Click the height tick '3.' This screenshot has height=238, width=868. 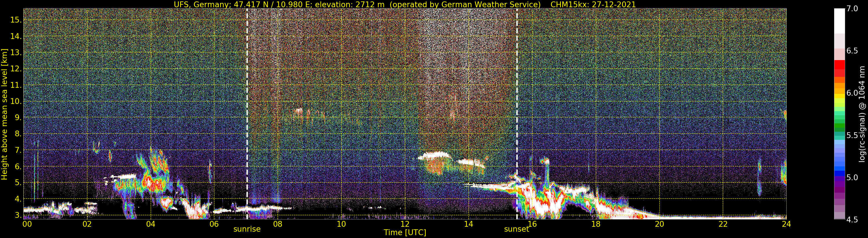18,215
